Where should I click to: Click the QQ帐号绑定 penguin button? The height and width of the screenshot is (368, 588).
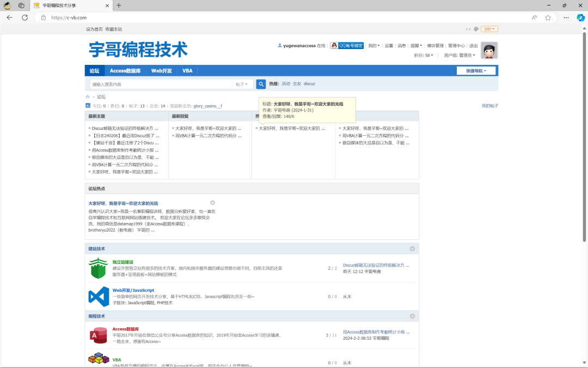pyautogui.click(x=347, y=46)
